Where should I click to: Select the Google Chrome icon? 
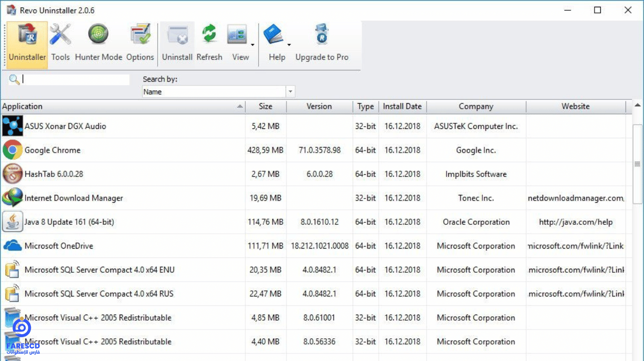click(x=12, y=150)
